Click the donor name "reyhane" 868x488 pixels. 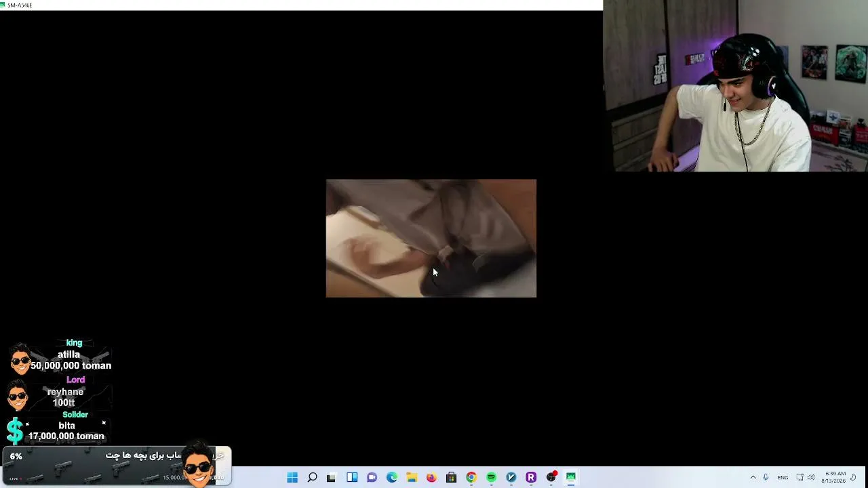pyautogui.click(x=65, y=392)
